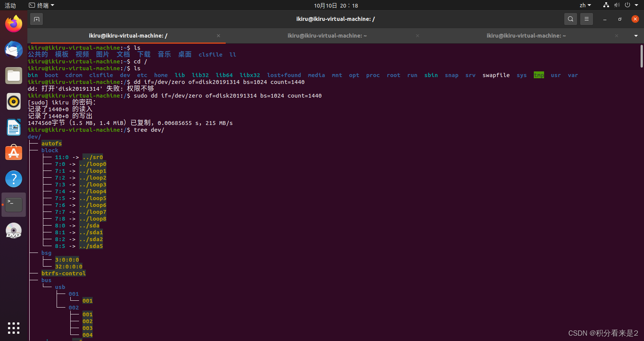
Task: Click the 'usb' directory in tree
Action: [60, 287]
